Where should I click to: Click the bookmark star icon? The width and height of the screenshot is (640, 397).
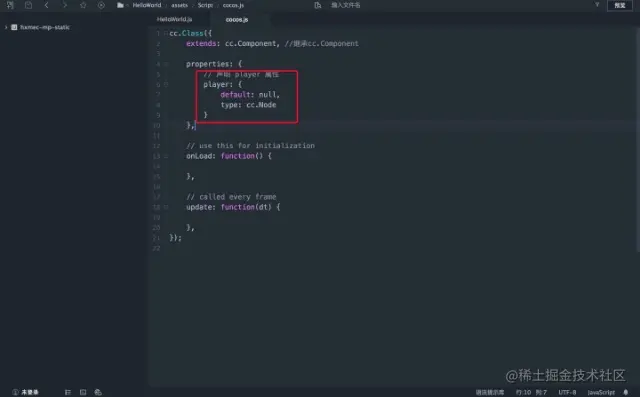[83, 5]
